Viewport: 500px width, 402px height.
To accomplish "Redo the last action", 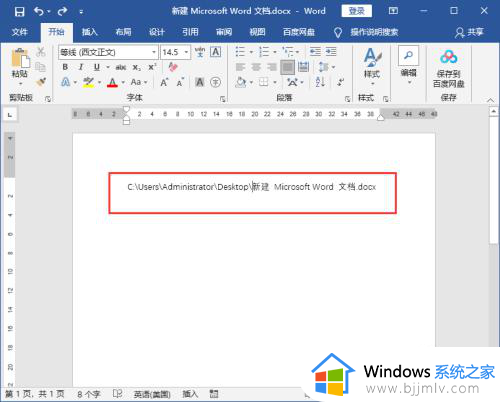I will coord(62,12).
